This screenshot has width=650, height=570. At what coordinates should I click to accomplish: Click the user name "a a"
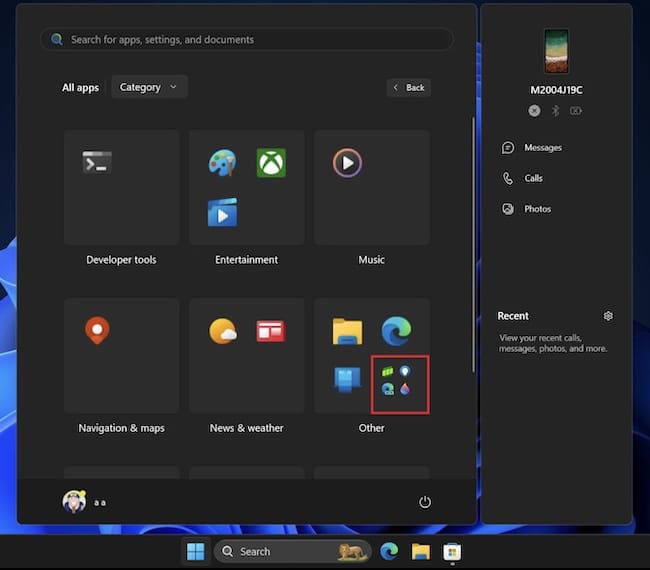coord(100,503)
